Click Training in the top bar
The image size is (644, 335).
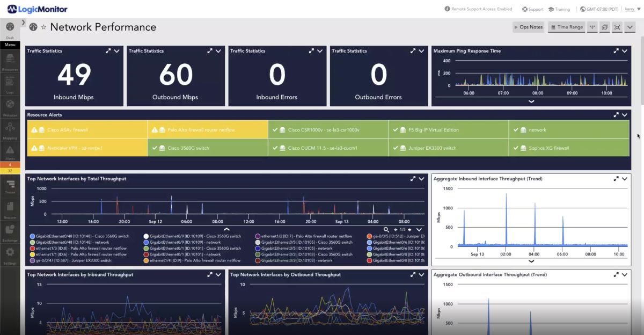[x=559, y=9]
